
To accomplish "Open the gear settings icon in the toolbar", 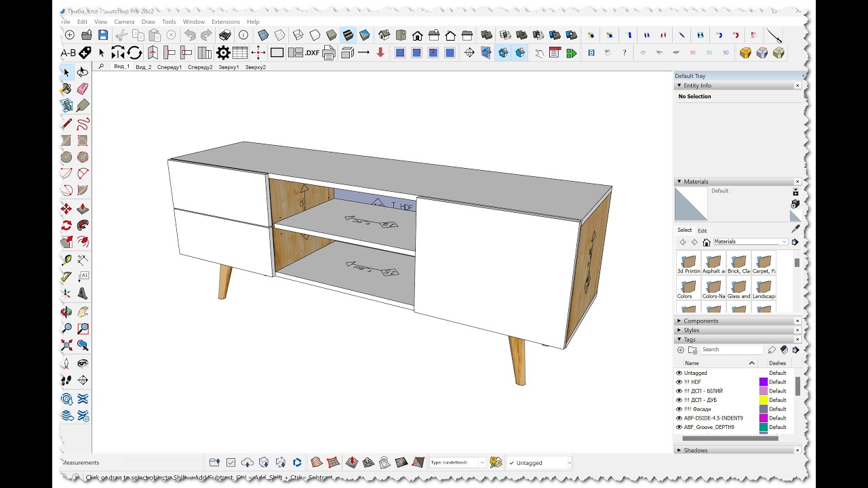I will click(x=223, y=53).
